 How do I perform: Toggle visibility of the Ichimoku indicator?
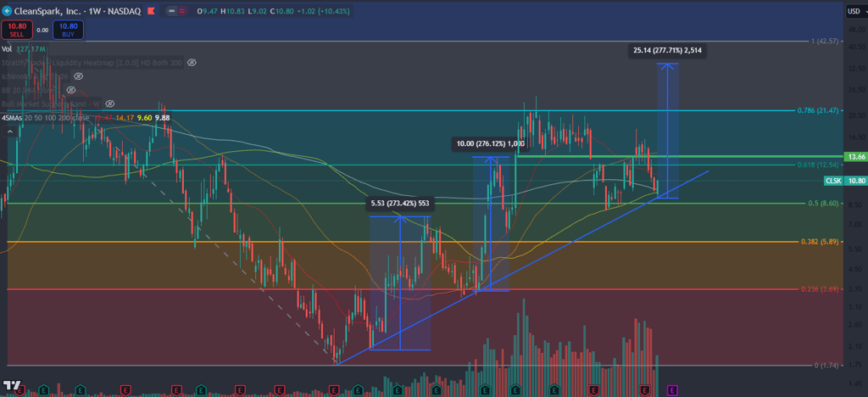(x=78, y=76)
